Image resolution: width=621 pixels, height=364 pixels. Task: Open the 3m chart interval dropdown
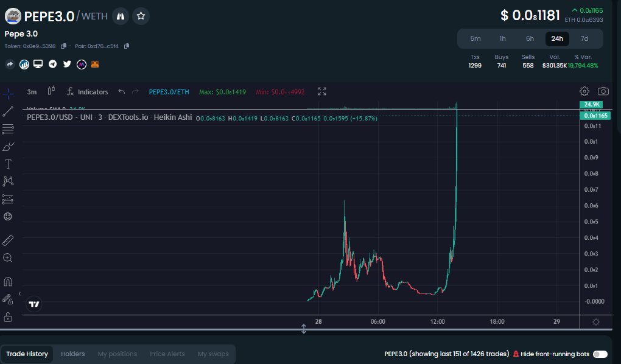[x=32, y=92]
